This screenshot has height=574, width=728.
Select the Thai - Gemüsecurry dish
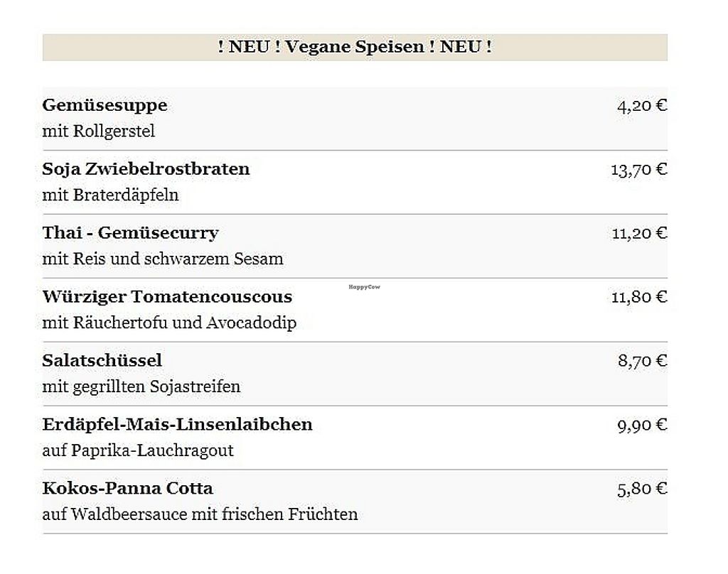[x=130, y=233]
